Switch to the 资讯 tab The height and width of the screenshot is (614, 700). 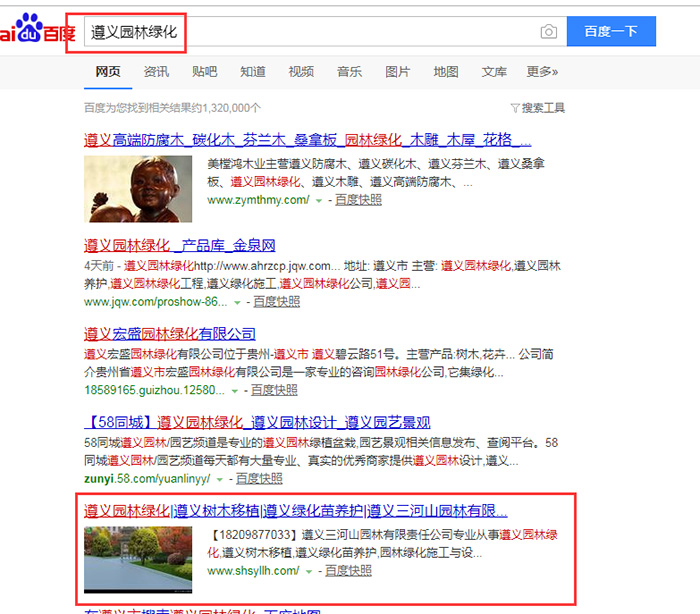(156, 72)
